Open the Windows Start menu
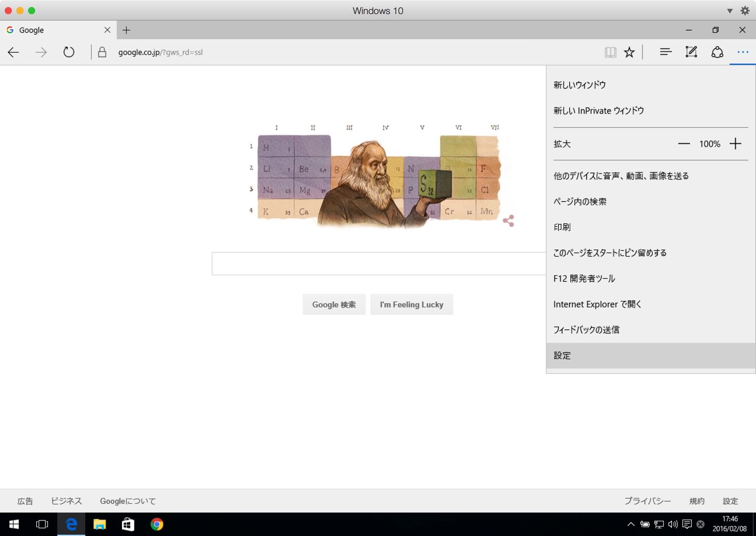This screenshot has height=536, width=756. point(14,524)
